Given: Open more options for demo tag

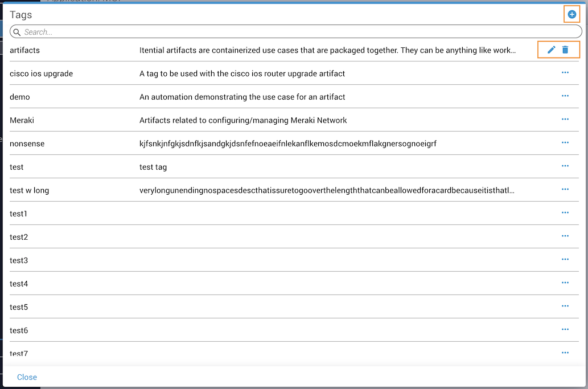Looking at the screenshot, I should 565,96.
